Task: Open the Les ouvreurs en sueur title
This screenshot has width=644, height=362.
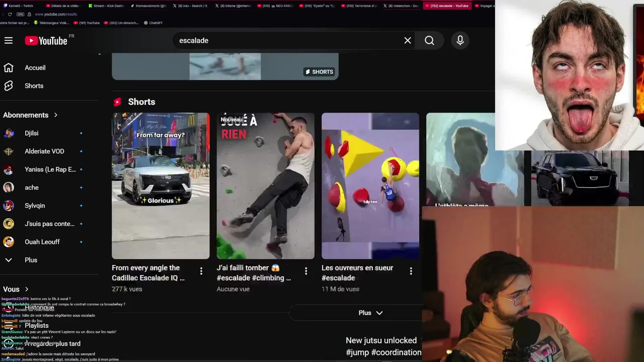Action: (357, 273)
